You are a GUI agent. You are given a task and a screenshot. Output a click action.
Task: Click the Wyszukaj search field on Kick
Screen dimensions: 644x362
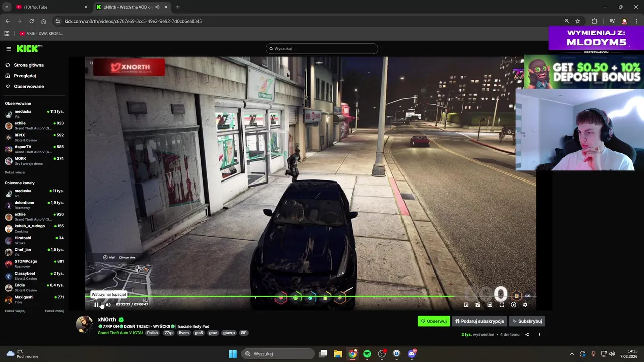tap(322, 48)
